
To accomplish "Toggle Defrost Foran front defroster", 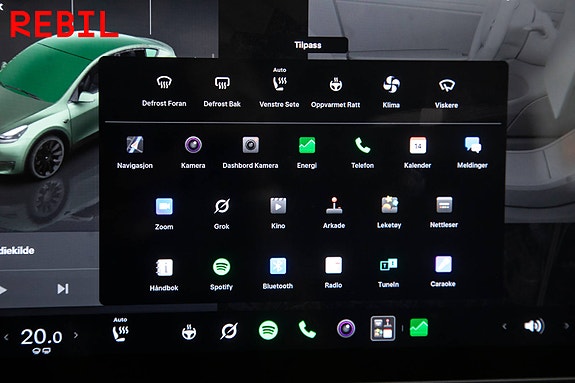I will pyautogui.click(x=164, y=91).
